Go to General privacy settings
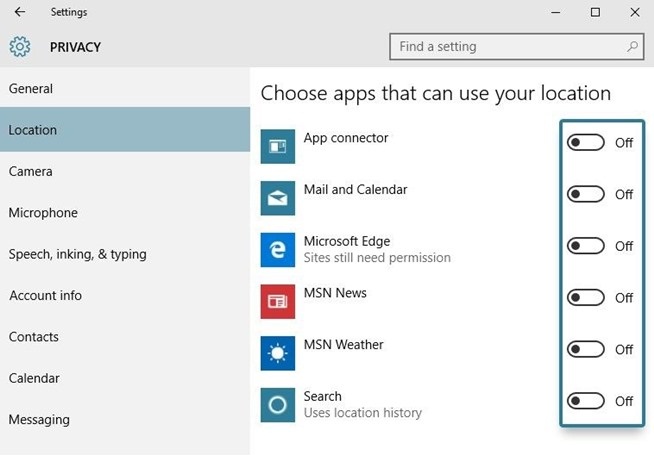 pyautogui.click(x=31, y=88)
